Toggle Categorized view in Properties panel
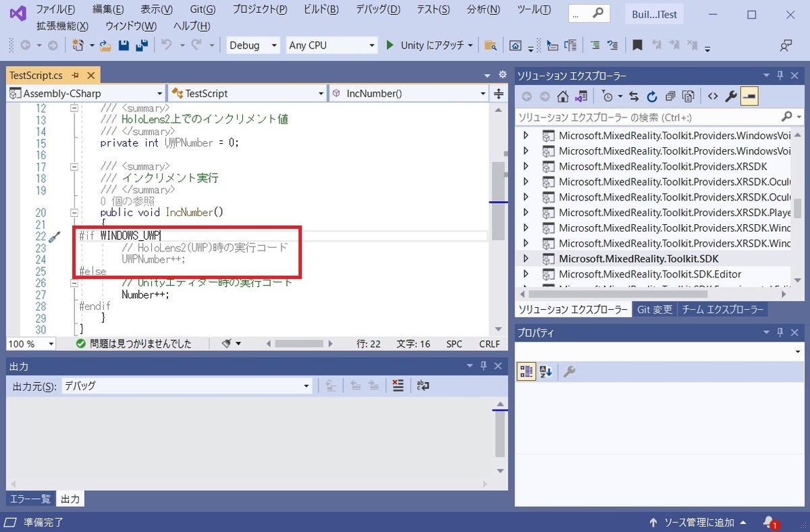Screen dimensions: 810x532 click(x=527, y=371)
